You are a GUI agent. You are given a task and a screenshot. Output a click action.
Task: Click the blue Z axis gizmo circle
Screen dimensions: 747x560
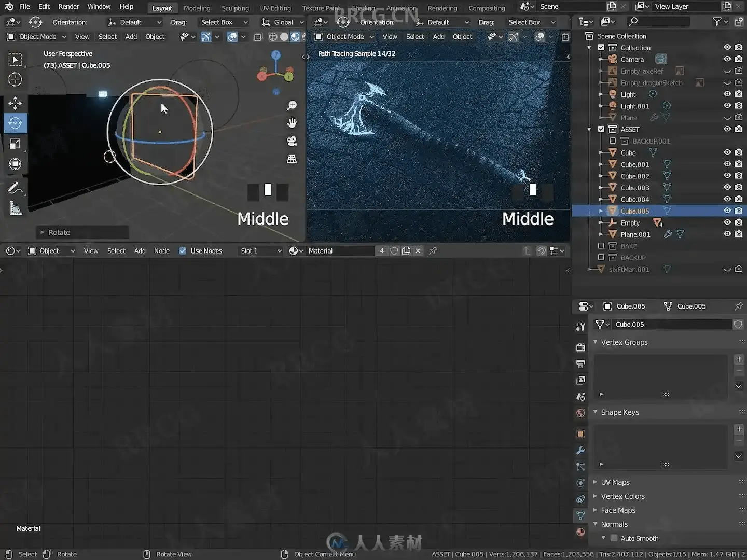[276, 54]
